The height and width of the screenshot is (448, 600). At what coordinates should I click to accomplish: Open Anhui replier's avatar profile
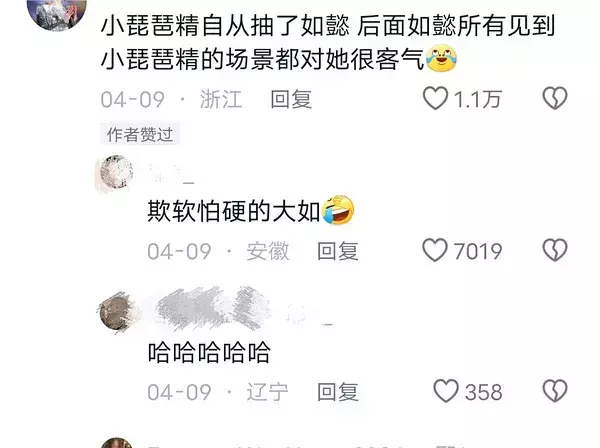[116, 172]
